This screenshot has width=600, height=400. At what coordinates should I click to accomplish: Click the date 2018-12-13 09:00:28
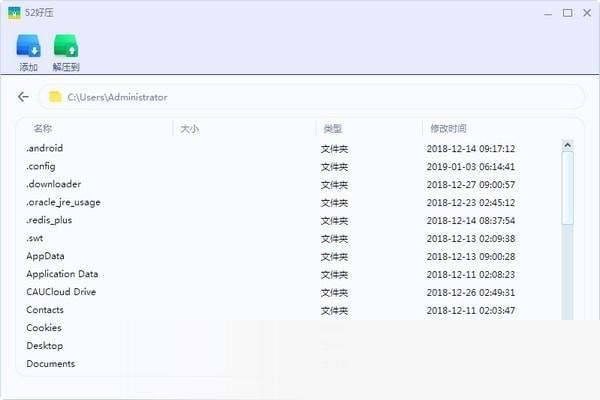(x=471, y=256)
